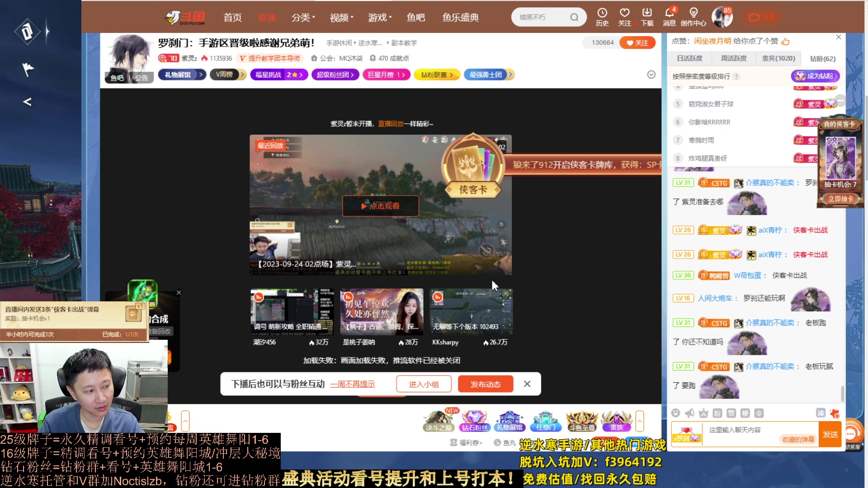Image resolution: width=868 pixels, height=488 pixels.
Task: Click the 横幅/喇叭 broadcast icon in chat toolbar
Action: click(689, 413)
